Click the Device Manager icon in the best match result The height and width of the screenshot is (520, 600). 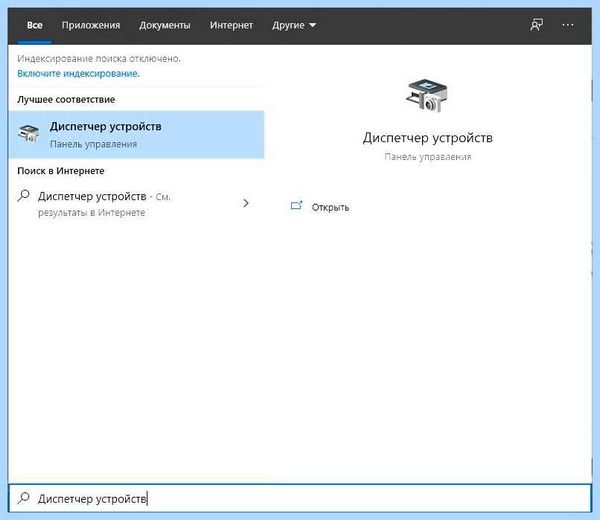click(29, 134)
